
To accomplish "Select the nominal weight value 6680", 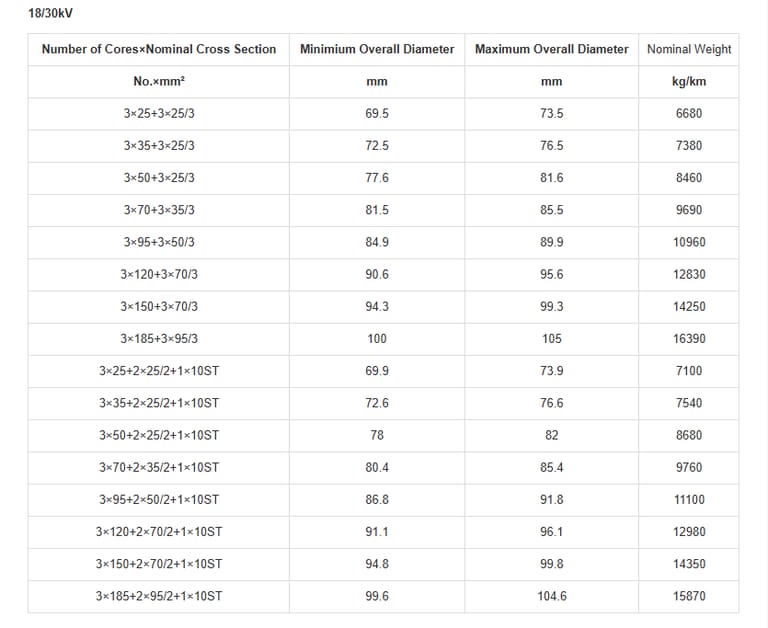I will coord(689,114).
